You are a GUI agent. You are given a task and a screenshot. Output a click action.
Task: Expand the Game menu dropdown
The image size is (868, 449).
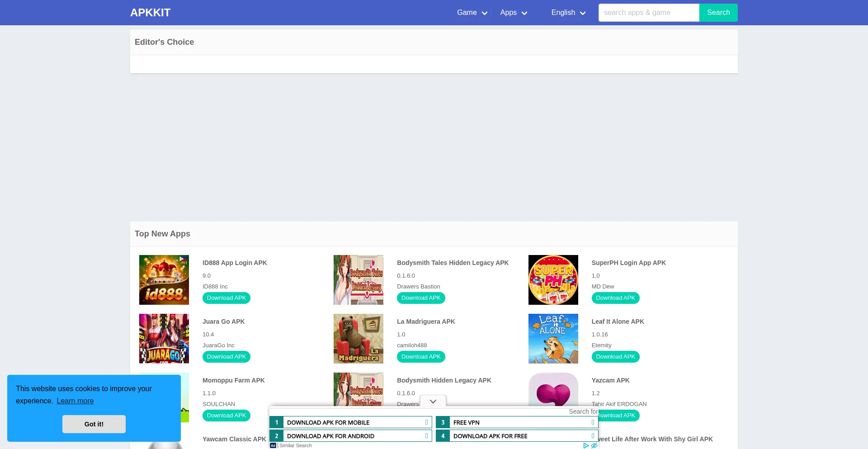click(x=472, y=13)
